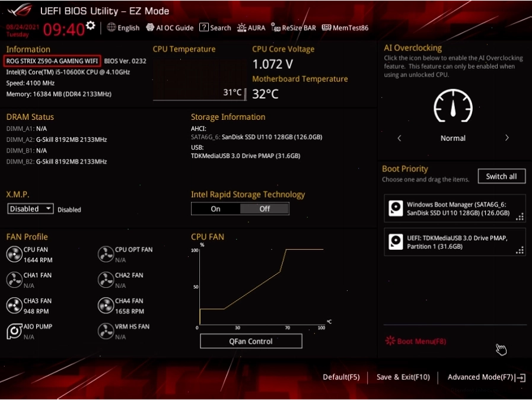Click the CPU FAN icon
Image resolution: width=532 pixels, height=400 pixels.
tap(14, 255)
